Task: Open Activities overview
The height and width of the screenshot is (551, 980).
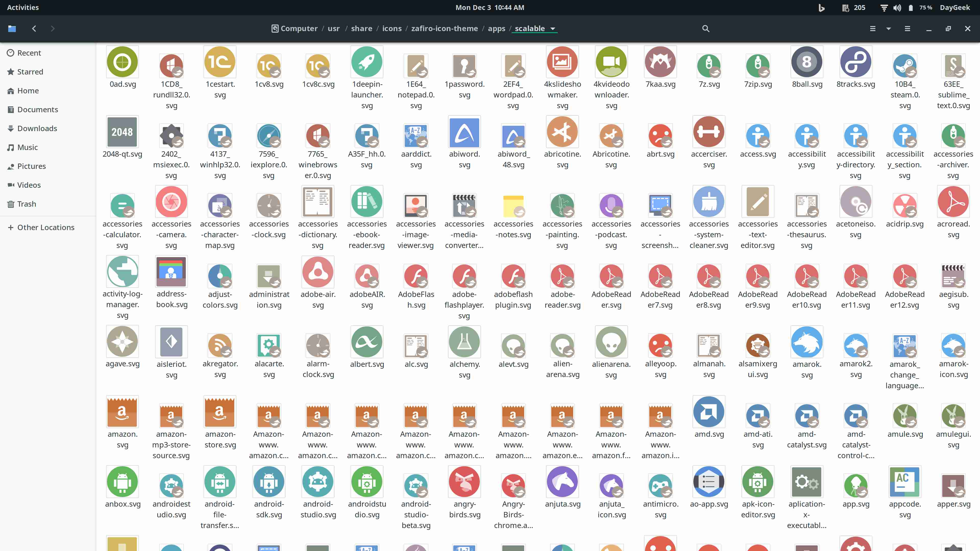Action: point(23,7)
